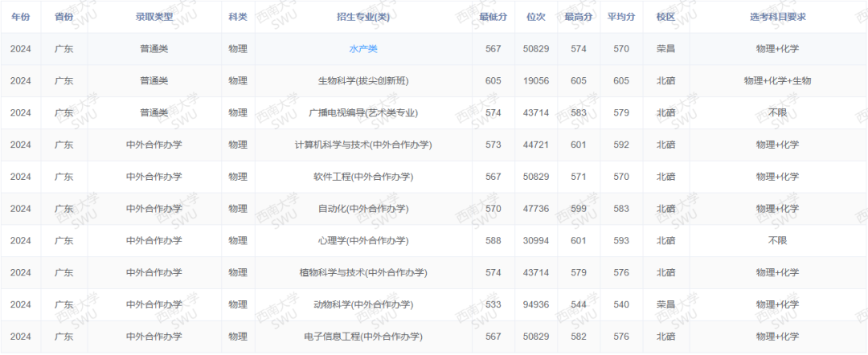Viewport: 868px width, 355px height.
Task: Click the 科类 column header
Action: [x=238, y=17]
